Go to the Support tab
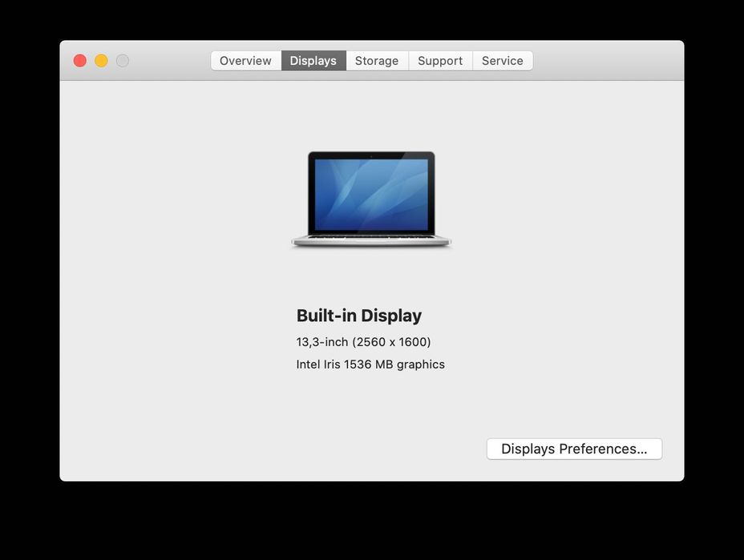 tap(440, 61)
